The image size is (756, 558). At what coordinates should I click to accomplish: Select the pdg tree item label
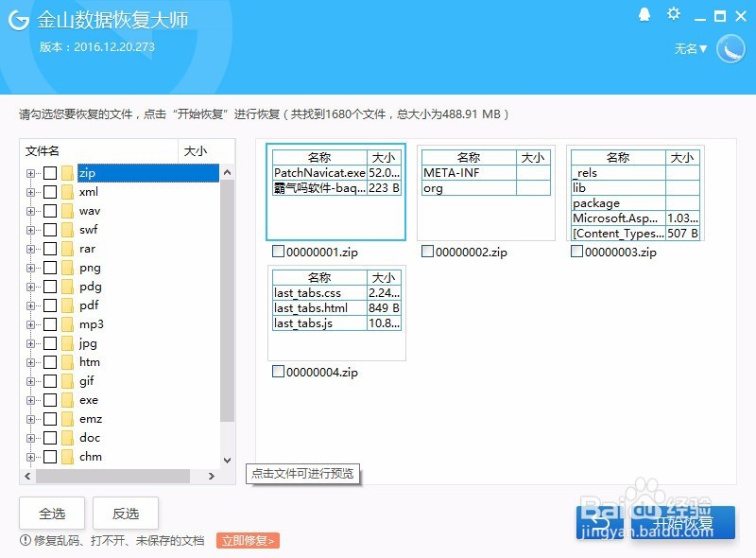[91, 287]
